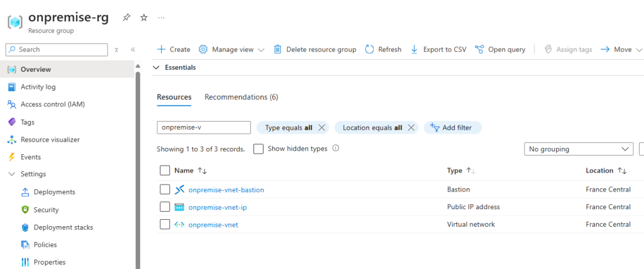Click the purple Tags icon

[x=12, y=122]
